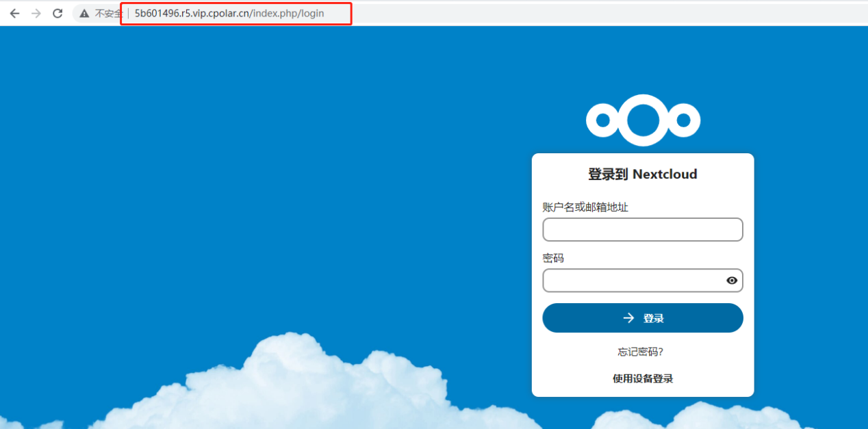Click the Nextcloud logo above the login form
This screenshot has width=868, height=429.
(x=643, y=120)
